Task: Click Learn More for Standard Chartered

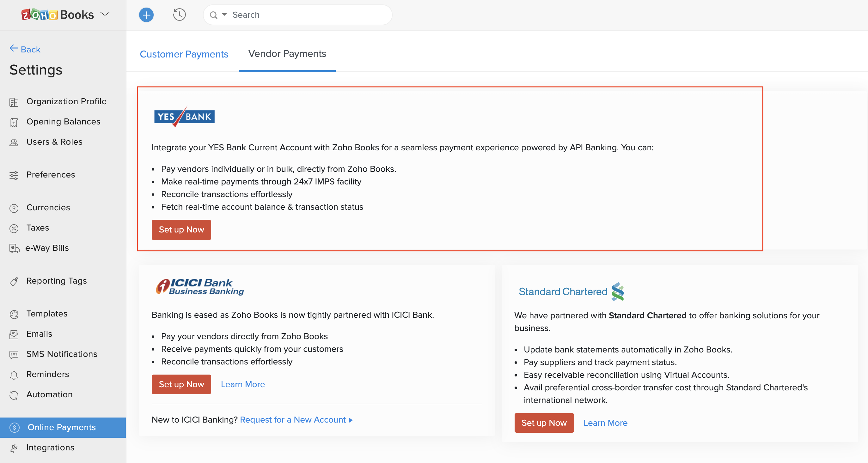Action: pos(606,423)
